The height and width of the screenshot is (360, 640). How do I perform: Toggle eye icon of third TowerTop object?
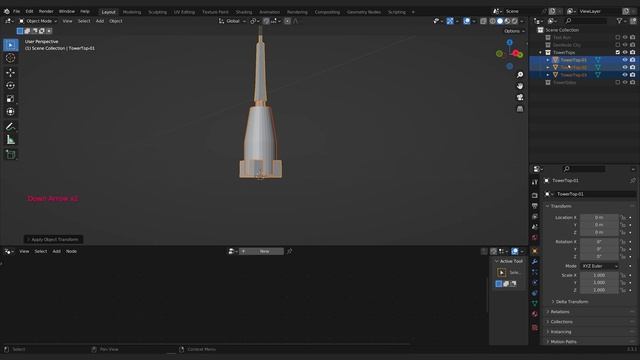coord(625,75)
